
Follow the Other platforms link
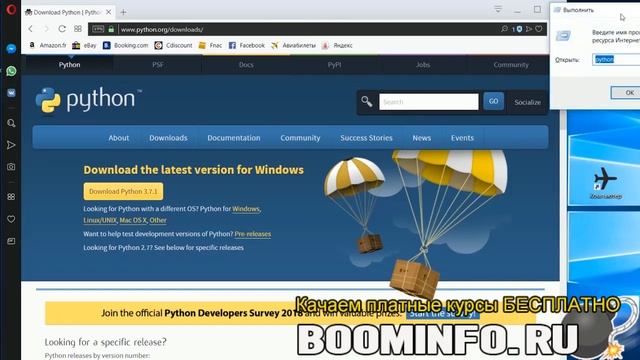158,220
